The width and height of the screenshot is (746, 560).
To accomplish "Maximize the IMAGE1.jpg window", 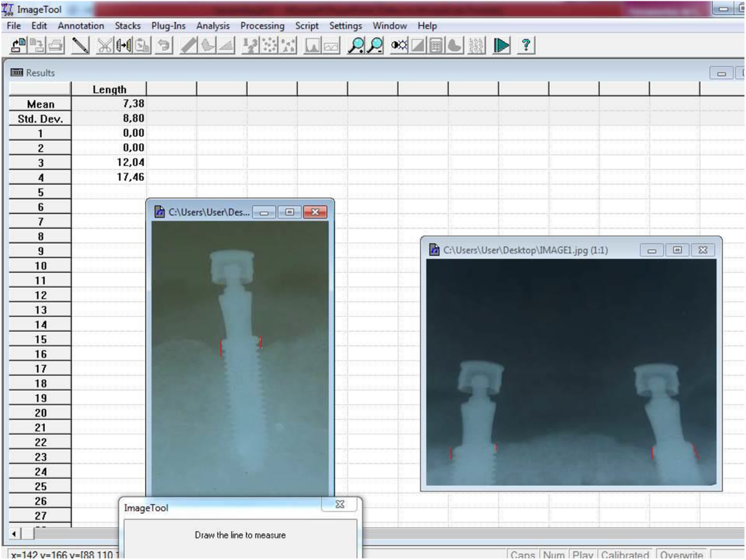I will (678, 250).
